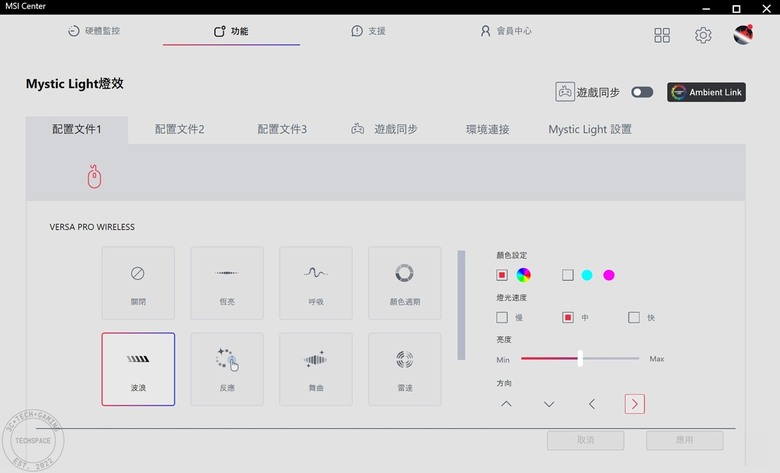Switch to 配置文件1 profile tab
780x473 pixels.
click(77, 129)
